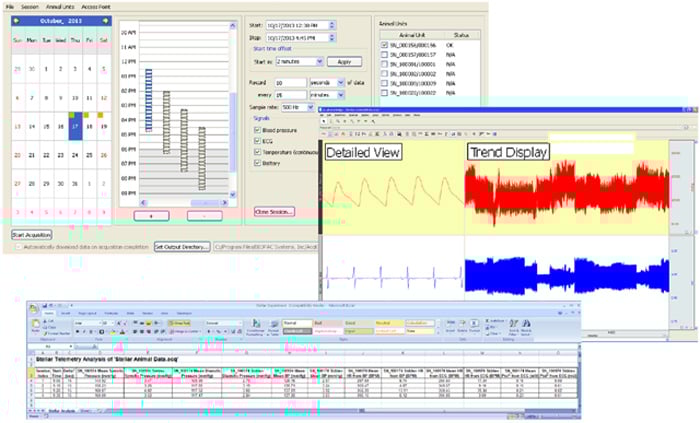Viewport: 700px width, 423px height.
Task: Select October 10 in the calendar
Action: tap(75, 98)
